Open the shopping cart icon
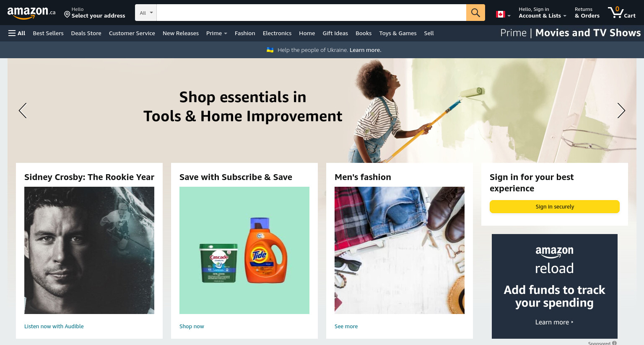Viewport: 644px width, 345px height. pos(622,13)
